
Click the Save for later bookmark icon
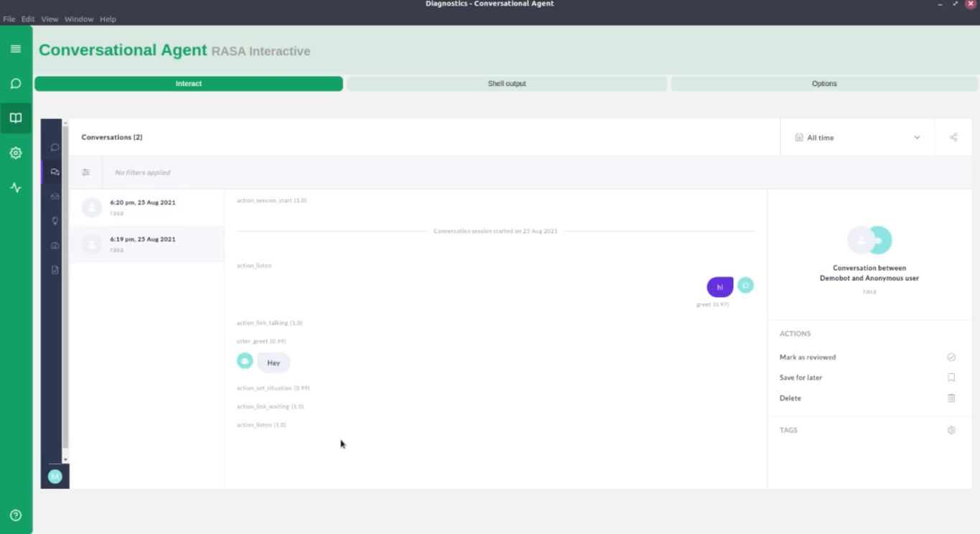951,378
